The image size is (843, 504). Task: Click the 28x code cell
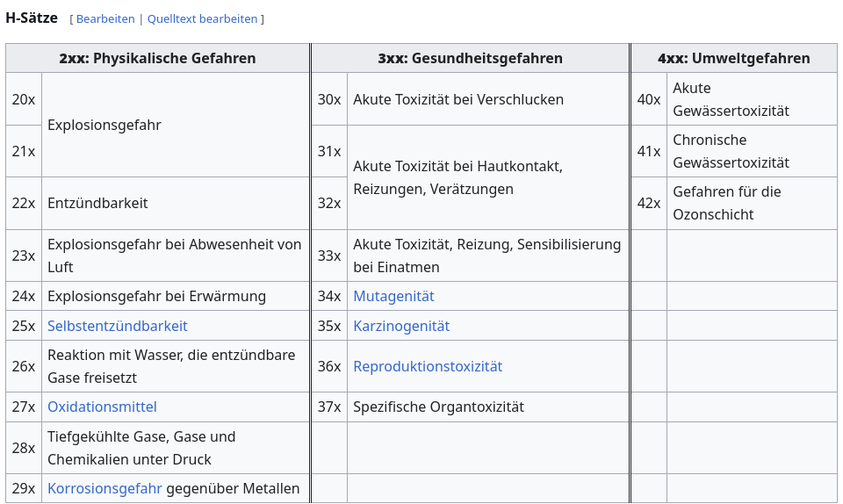pyautogui.click(x=24, y=448)
